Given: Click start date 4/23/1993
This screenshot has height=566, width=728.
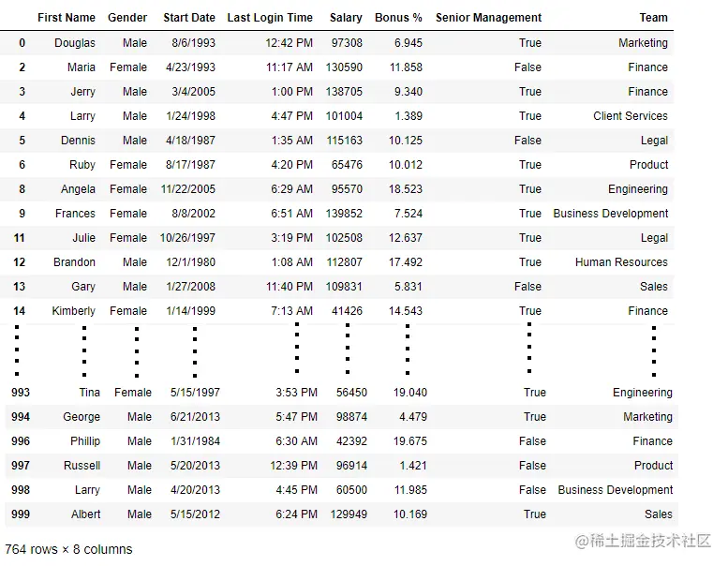Looking at the screenshot, I should [191, 67].
